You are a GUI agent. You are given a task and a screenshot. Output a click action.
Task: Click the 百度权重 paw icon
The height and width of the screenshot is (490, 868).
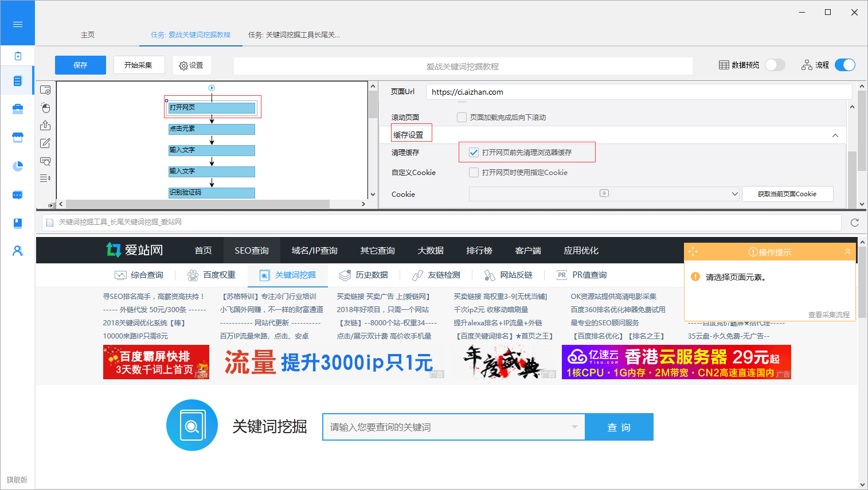click(x=193, y=275)
